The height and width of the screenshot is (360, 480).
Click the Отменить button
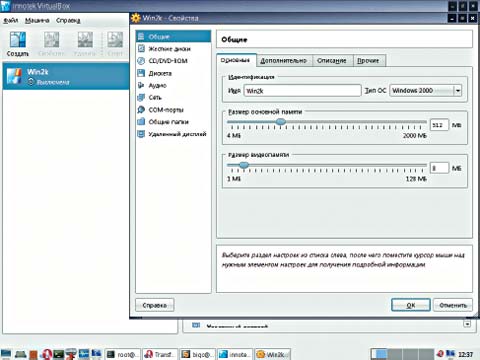coord(453,305)
